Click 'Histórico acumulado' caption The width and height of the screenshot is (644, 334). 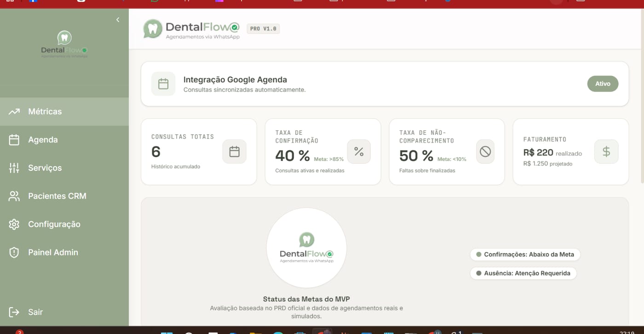coord(176,167)
